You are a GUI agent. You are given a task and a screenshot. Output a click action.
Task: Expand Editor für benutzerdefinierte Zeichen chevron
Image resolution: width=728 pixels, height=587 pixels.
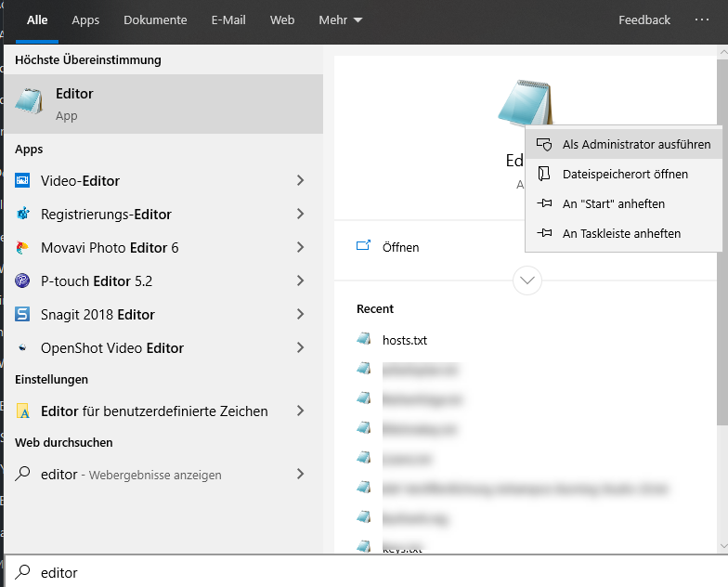pyautogui.click(x=301, y=411)
